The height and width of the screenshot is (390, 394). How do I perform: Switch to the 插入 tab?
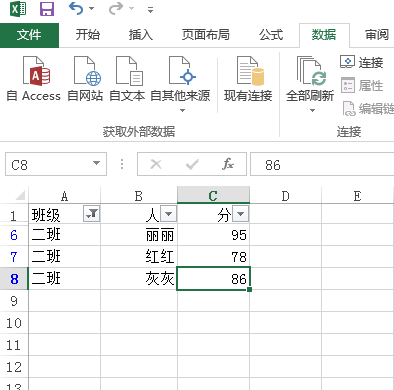(x=141, y=35)
